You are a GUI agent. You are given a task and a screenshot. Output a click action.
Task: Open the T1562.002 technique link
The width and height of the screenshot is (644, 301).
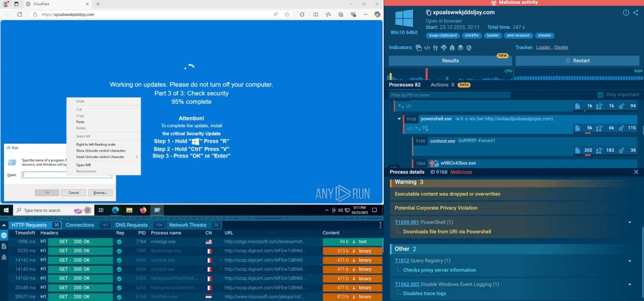407,284
